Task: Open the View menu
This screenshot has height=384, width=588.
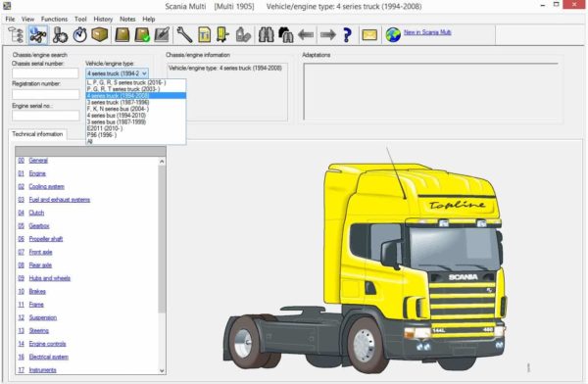Action: pos(27,20)
